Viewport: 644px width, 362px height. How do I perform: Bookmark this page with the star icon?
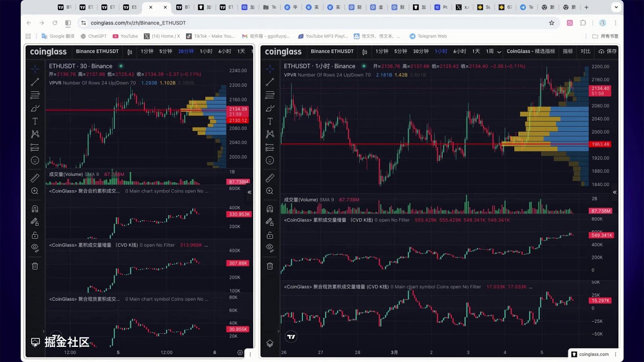[551, 23]
